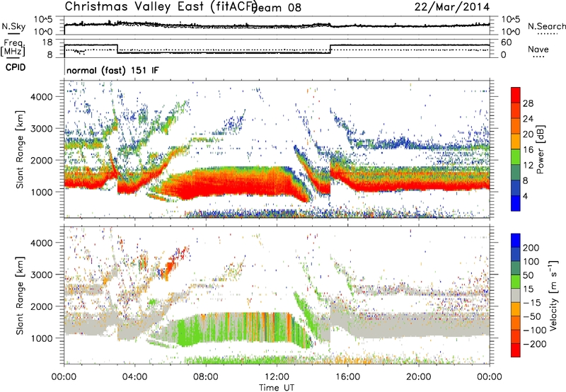
Task: Click the 'Freq. [MHz]' axis label
Action: click(x=13, y=47)
